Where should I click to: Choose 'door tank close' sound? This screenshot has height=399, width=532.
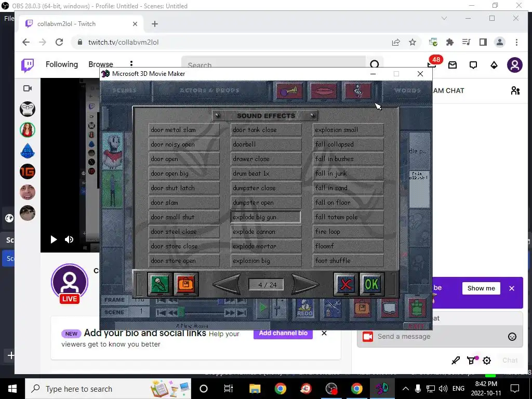click(x=266, y=130)
